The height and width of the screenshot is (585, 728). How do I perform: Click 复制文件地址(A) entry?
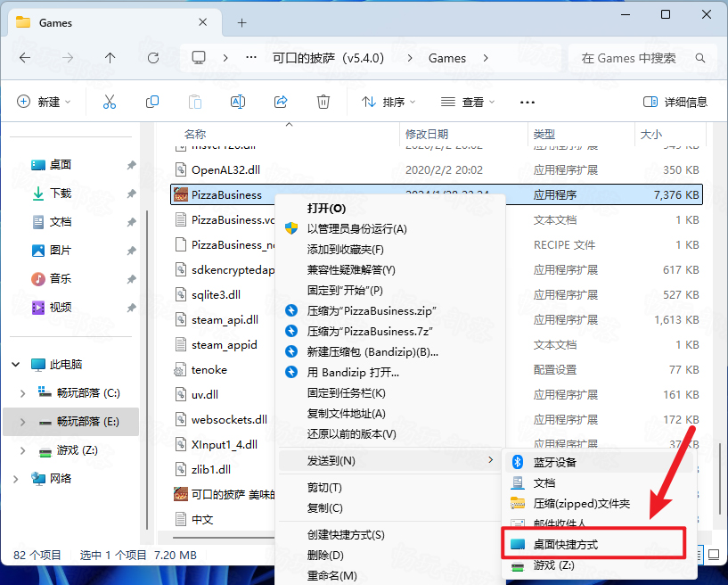(390, 414)
